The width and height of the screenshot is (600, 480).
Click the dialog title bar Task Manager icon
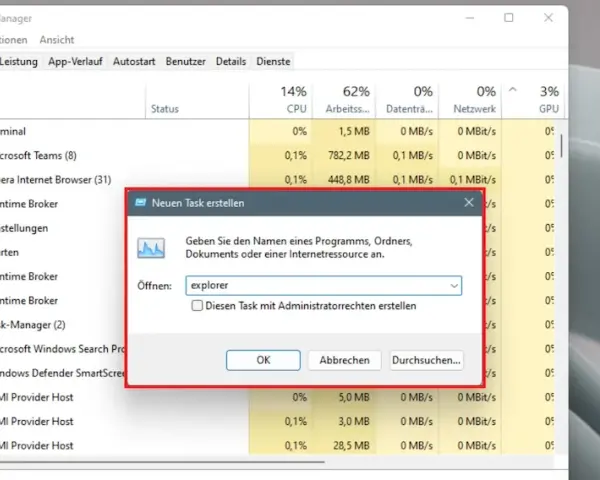[x=140, y=202]
